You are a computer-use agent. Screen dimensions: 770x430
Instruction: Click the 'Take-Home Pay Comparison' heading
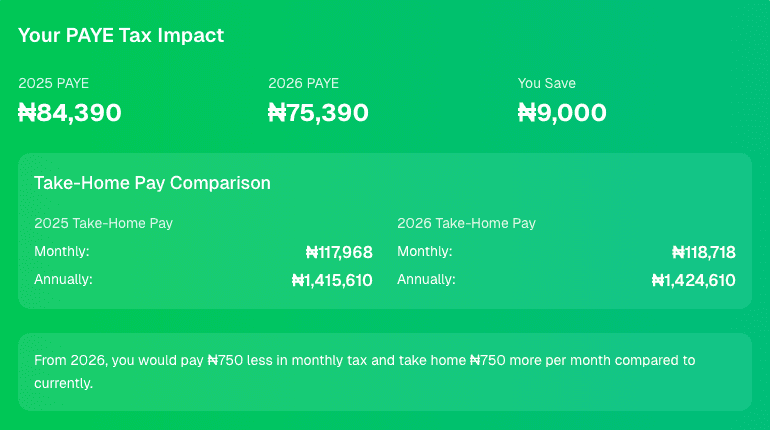click(152, 183)
